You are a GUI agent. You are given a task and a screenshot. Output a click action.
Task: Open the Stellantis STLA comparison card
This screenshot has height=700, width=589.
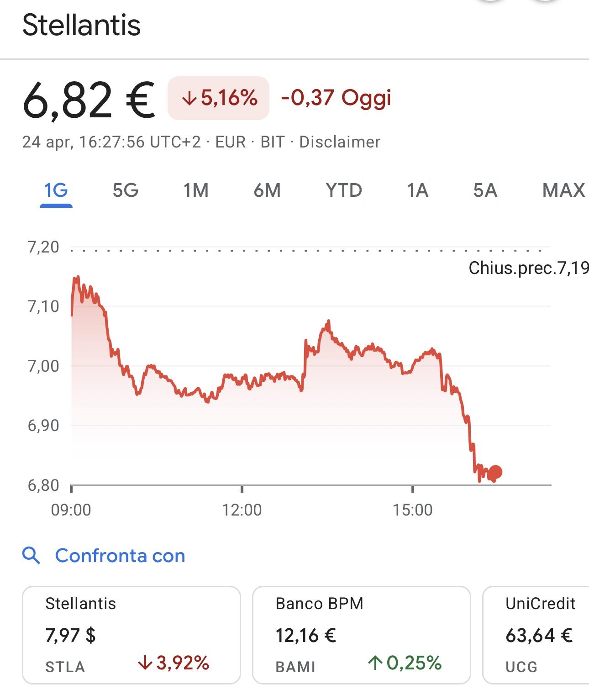131,635
